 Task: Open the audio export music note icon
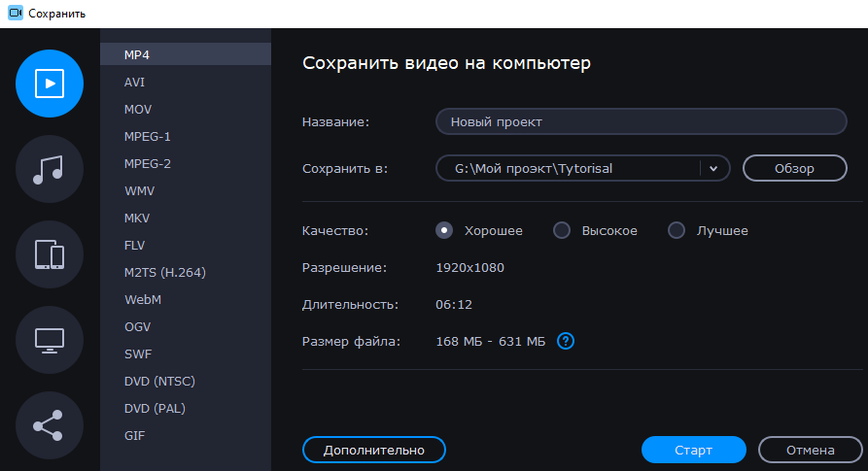coord(50,169)
